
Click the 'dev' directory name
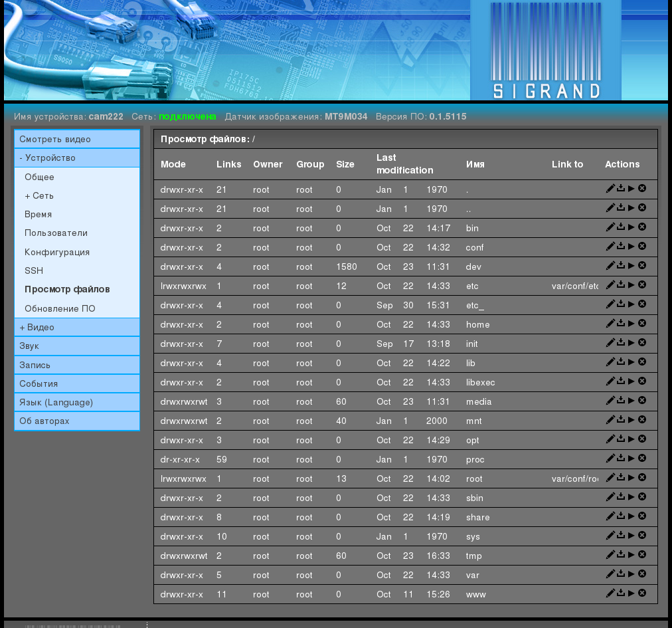tap(473, 266)
